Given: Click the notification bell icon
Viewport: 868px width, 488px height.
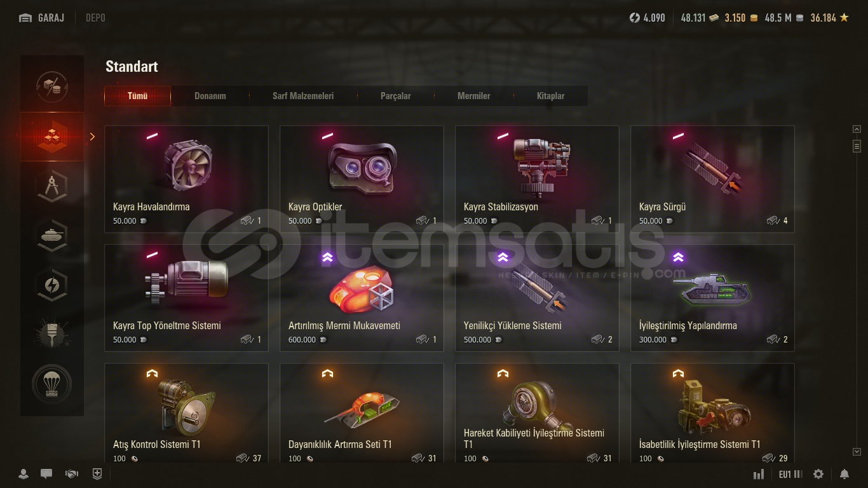Looking at the screenshot, I should point(844,474).
